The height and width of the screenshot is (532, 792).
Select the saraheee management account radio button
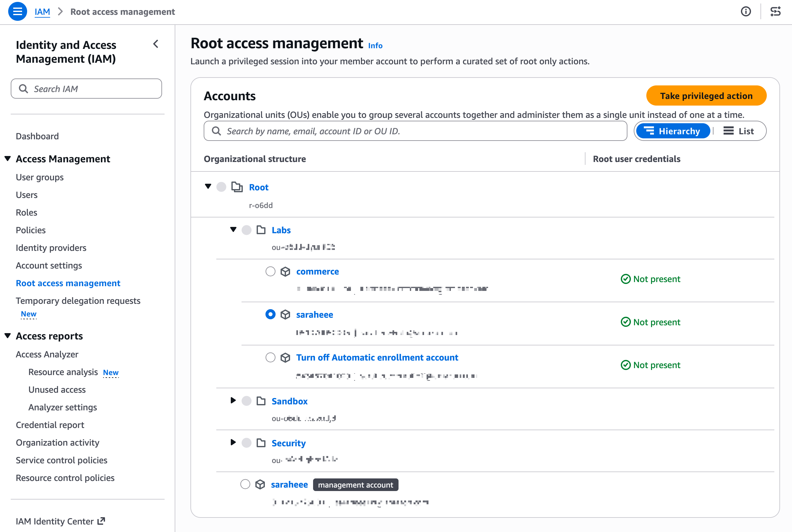(x=245, y=484)
